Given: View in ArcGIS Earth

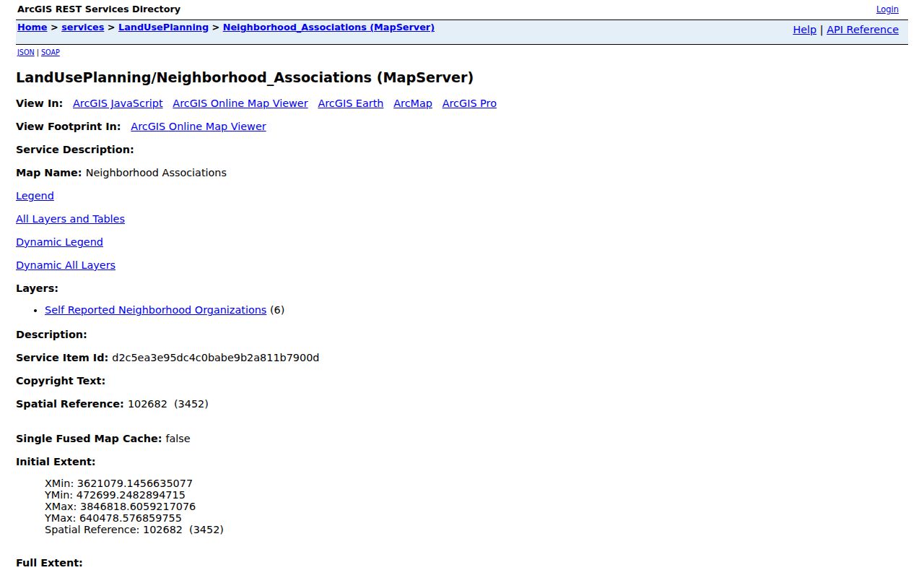Looking at the screenshot, I should 351,103.
